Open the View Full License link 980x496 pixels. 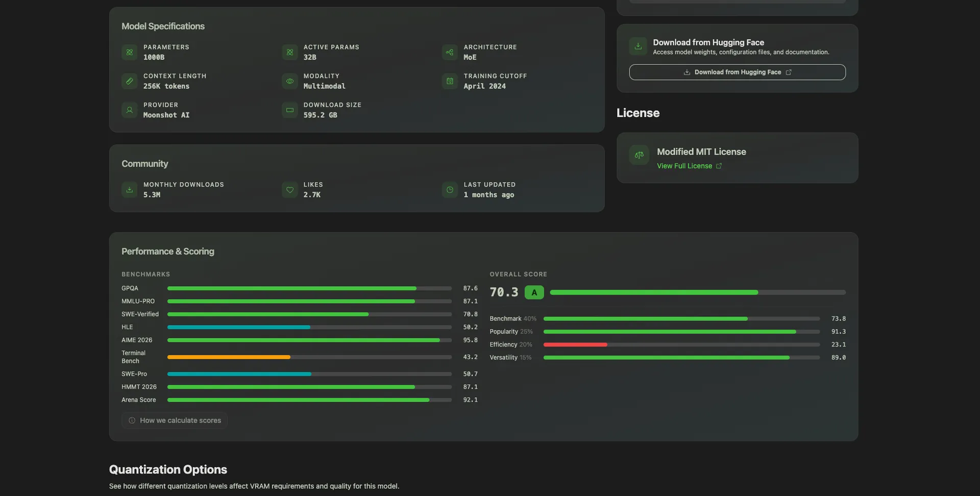pyautogui.click(x=684, y=165)
